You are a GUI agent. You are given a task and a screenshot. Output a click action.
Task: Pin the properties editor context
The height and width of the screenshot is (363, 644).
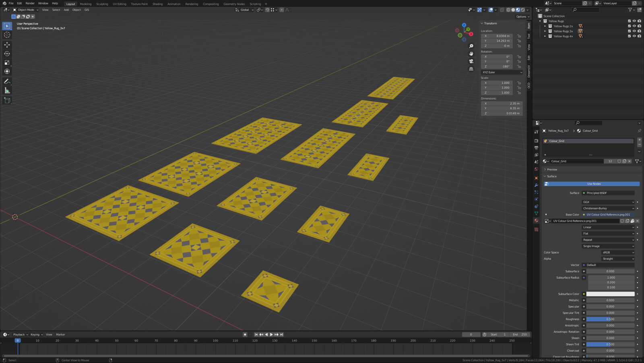click(639, 131)
